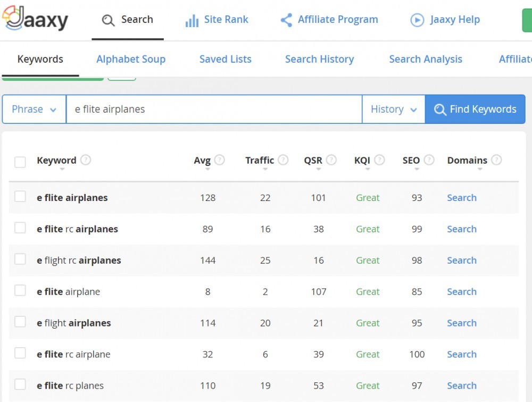
Task: Click the Affiliate Program share icon
Action: pyautogui.click(x=286, y=20)
